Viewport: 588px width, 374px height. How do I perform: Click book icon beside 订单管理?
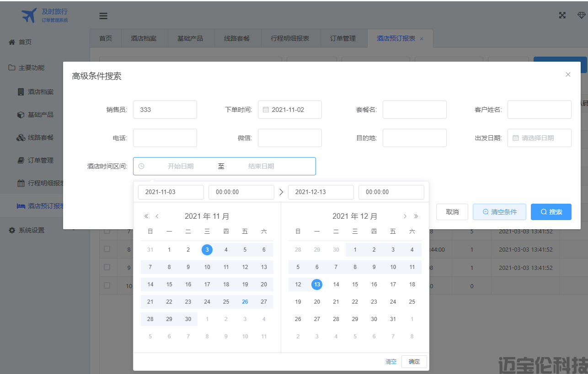pos(21,160)
